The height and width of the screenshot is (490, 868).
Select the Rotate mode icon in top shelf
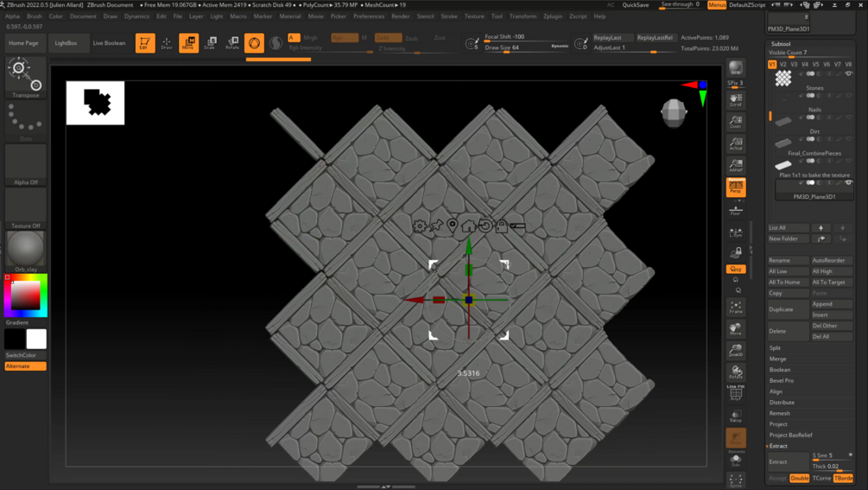coord(232,42)
